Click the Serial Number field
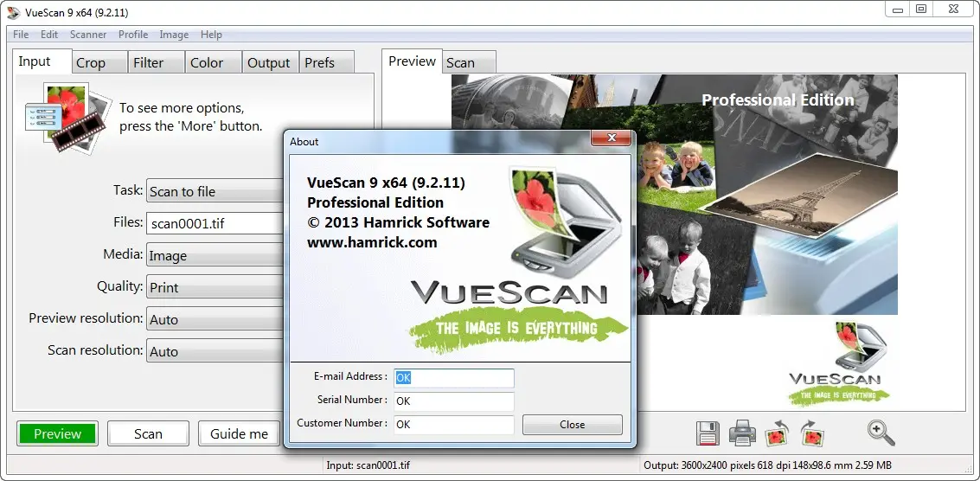The width and height of the screenshot is (980, 481). 454,401
